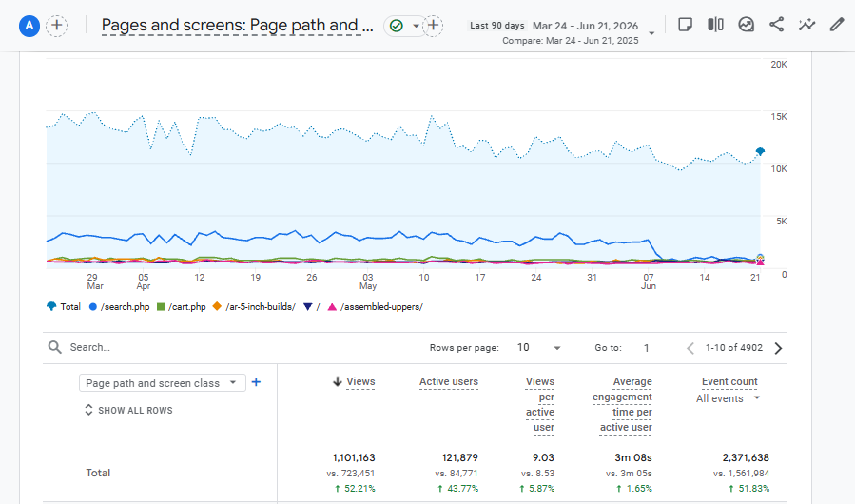Image resolution: width=855 pixels, height=504 pixels.
Task: Click the magnifier search icon
Action: point(54,347)
